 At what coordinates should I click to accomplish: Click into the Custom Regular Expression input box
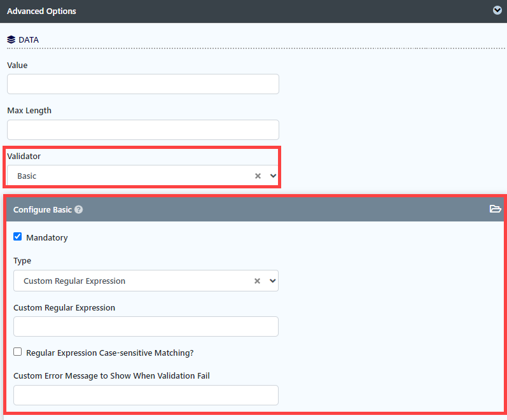click(x=146, y=326)
